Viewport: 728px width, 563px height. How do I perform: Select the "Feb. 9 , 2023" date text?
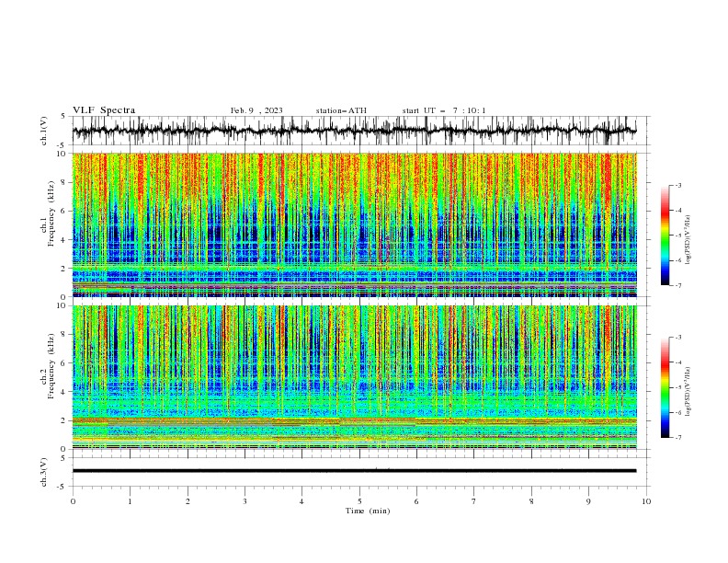click(x=256, y=110)
